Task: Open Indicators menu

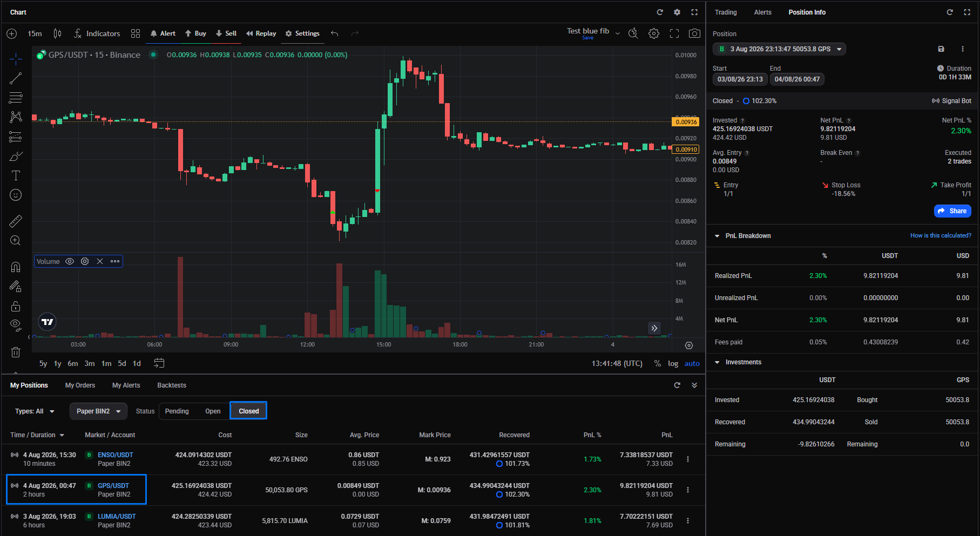Action: (x=97, y=33)
